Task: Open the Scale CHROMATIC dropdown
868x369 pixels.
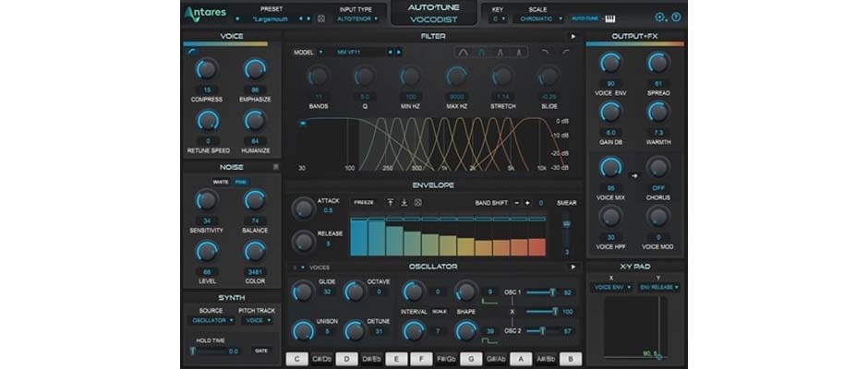Action: pyautogui.click(x=538, y=18)
